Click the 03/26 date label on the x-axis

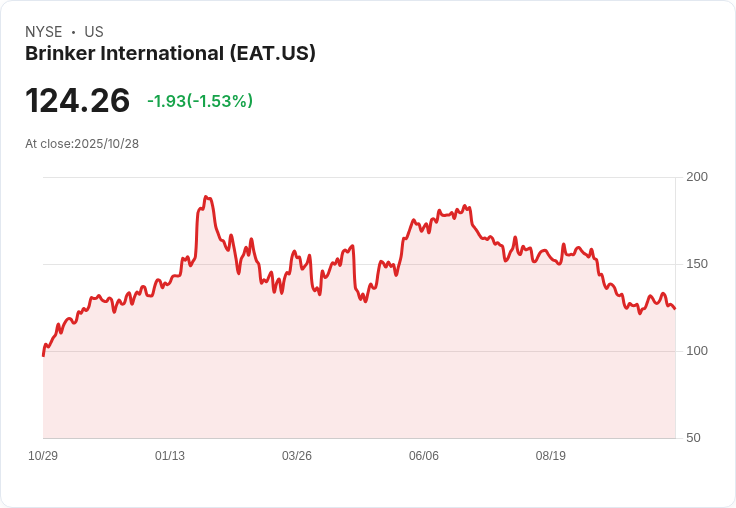point(297,456)
